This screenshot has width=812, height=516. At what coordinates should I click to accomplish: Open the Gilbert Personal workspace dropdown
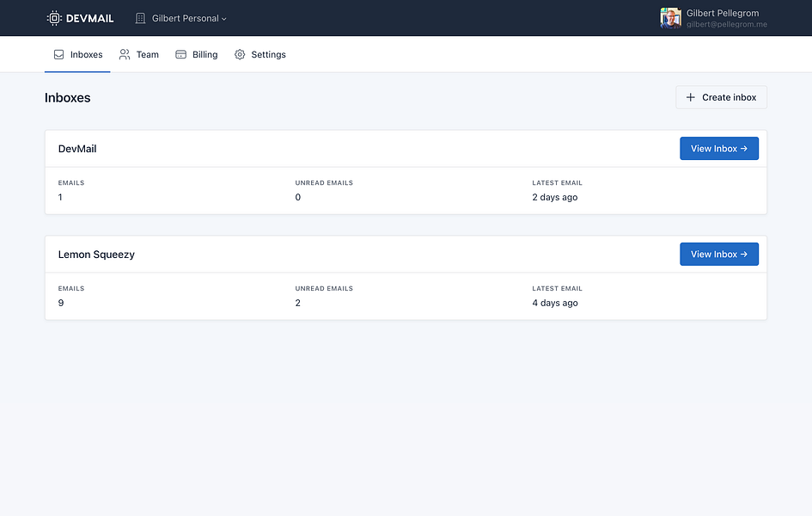click(180, 17)
